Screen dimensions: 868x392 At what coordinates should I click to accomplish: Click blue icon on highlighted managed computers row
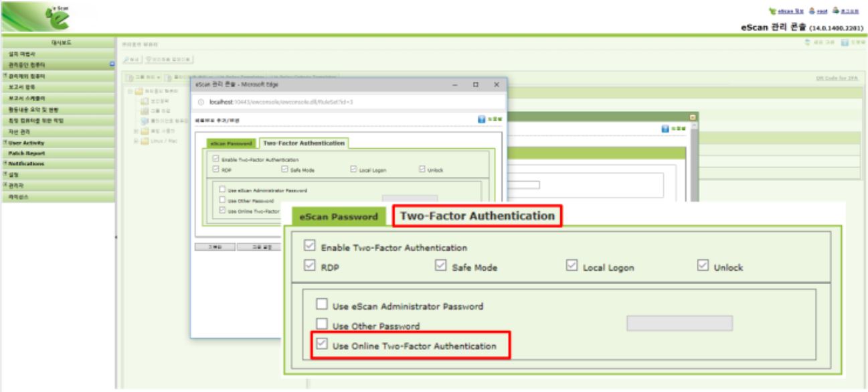click(112, 65)
